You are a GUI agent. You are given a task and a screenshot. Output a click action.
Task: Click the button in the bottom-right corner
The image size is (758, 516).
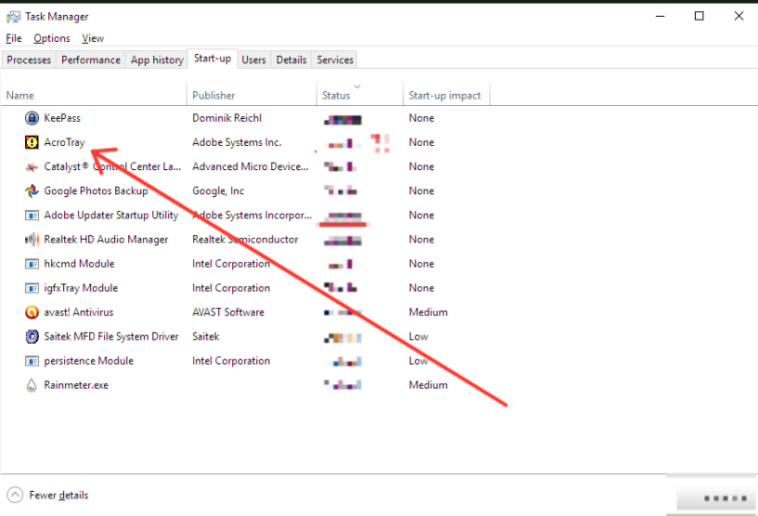coord(716,497)
